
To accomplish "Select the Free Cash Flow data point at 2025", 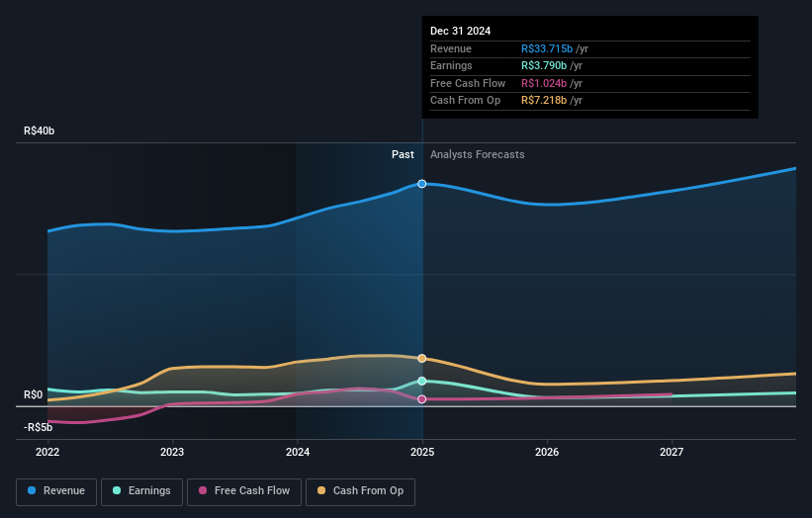I will click(422, 399).
